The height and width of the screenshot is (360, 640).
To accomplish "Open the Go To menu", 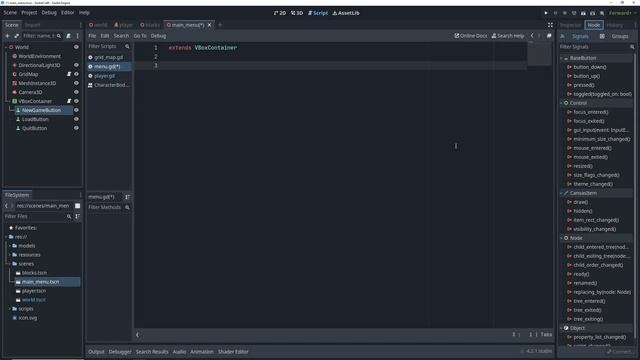I will 140,36.
